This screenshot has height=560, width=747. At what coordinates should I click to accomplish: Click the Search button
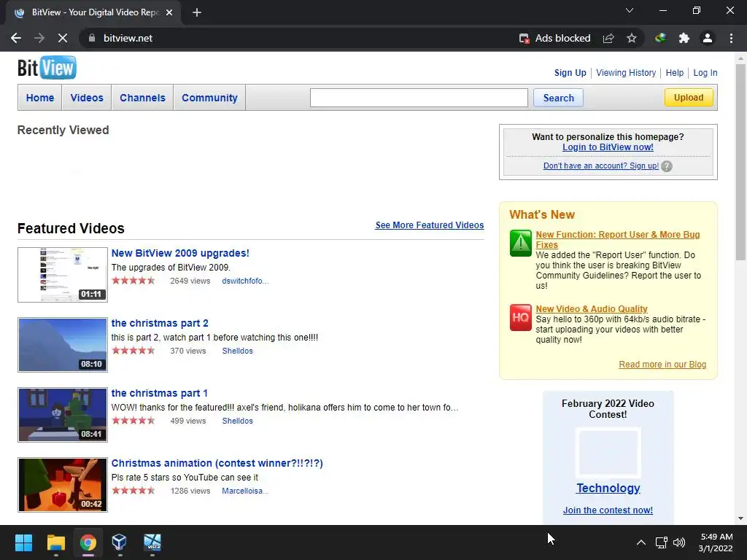click(558, 98)
